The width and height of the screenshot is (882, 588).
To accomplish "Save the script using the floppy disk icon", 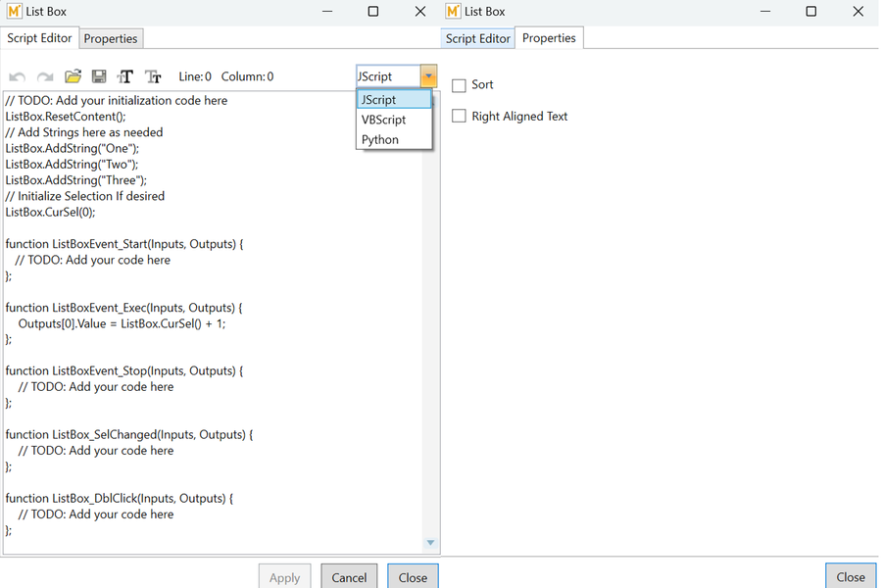I will point(99,76).
